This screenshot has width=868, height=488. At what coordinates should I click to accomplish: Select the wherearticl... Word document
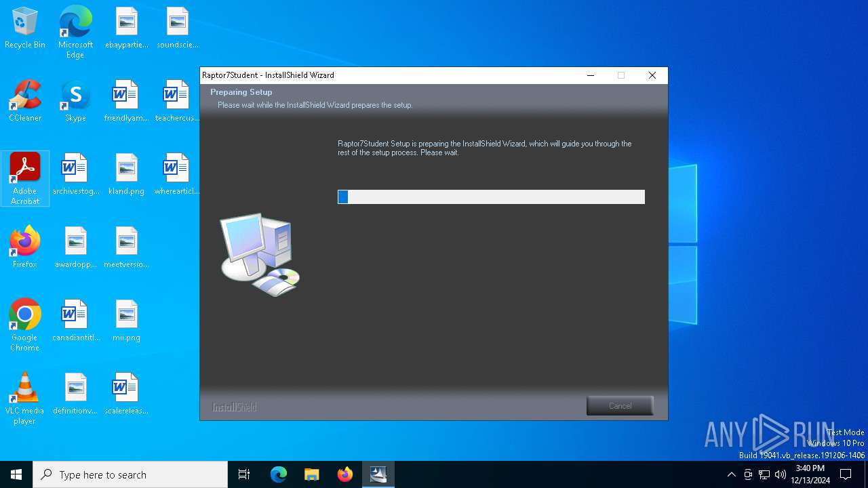[x=177, y=175]
